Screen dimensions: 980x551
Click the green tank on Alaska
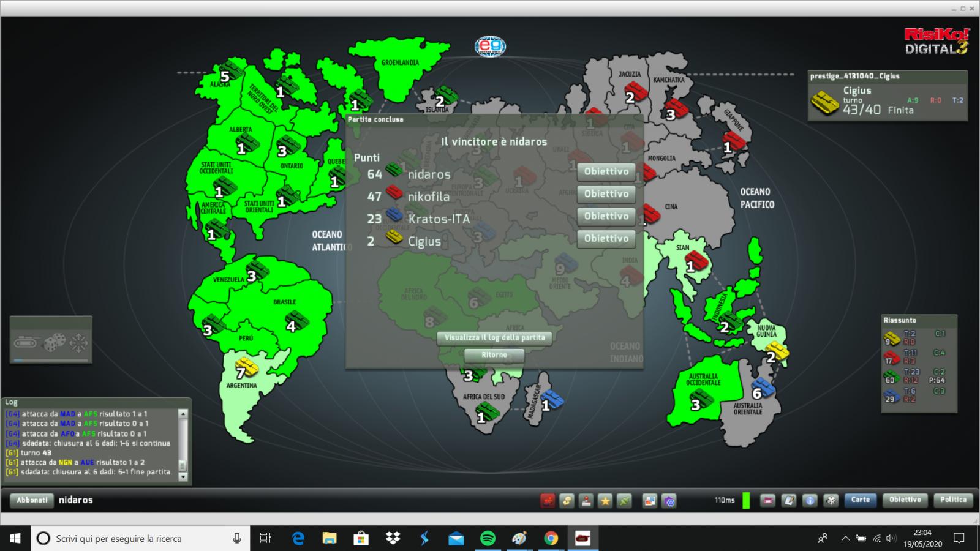coord(231,70)
